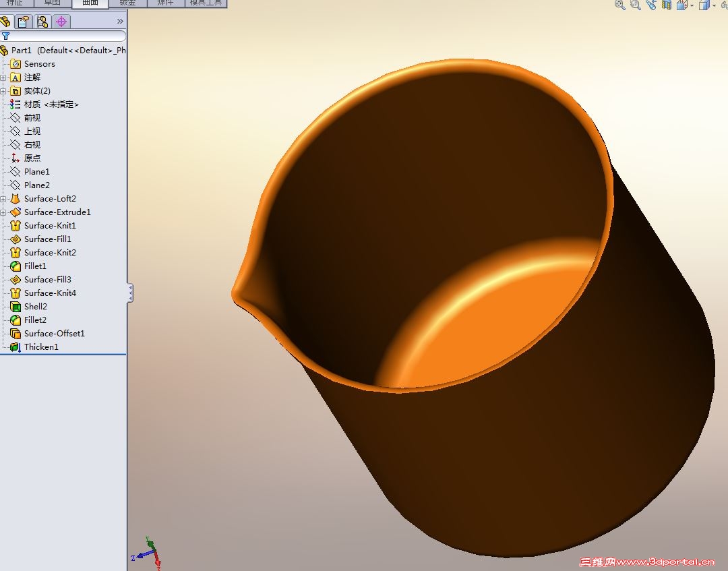Click the Surface-Offset1 feature icon

[x=16, y=333]
